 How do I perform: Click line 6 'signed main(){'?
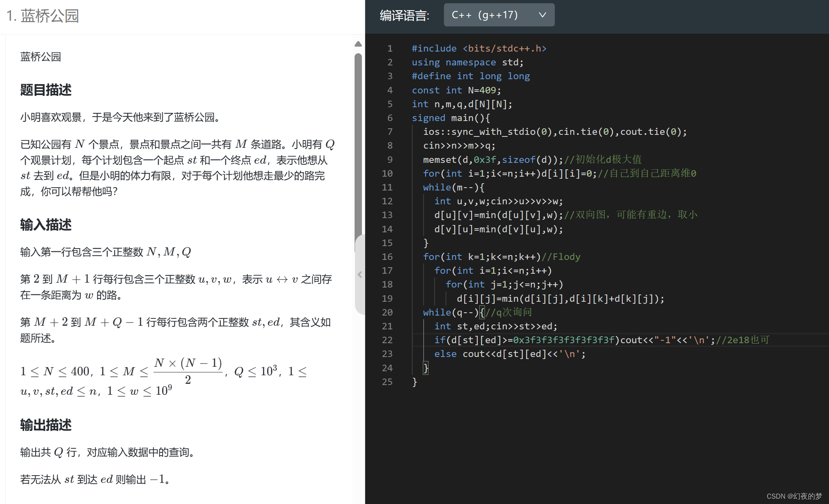tap(451, 118)
